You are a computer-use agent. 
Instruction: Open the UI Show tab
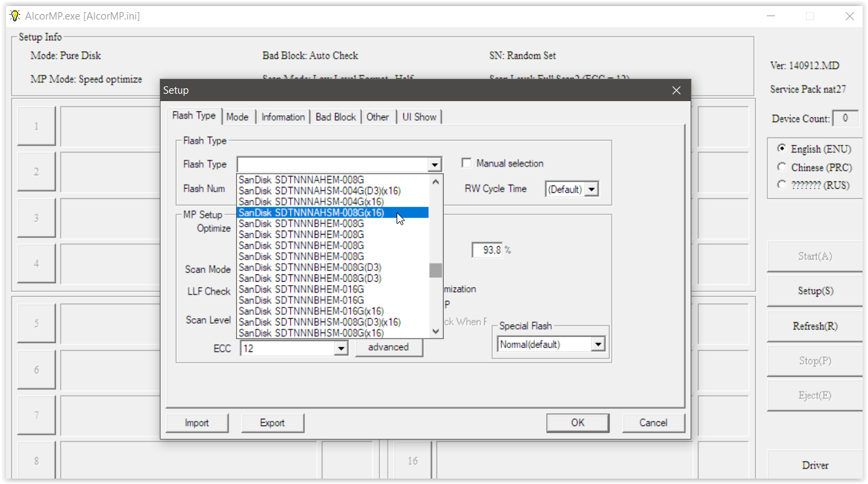[x=419, y=117]
